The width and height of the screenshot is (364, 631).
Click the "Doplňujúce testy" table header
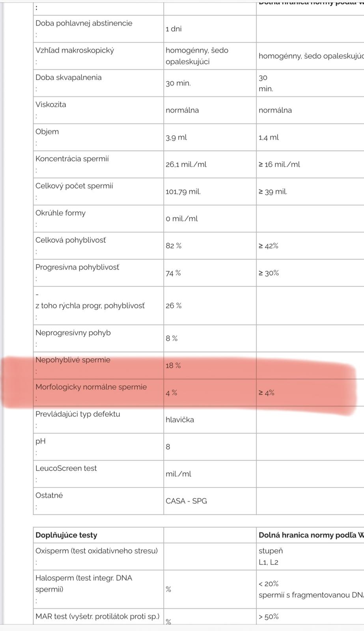[x=66, y=535]
